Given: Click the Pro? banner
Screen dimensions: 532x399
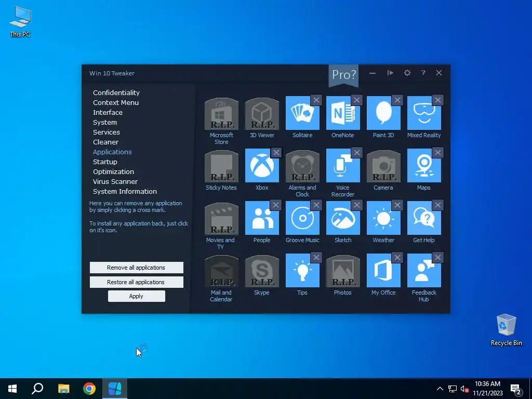Looking at the screenshot, I should (x=344, y=75).
